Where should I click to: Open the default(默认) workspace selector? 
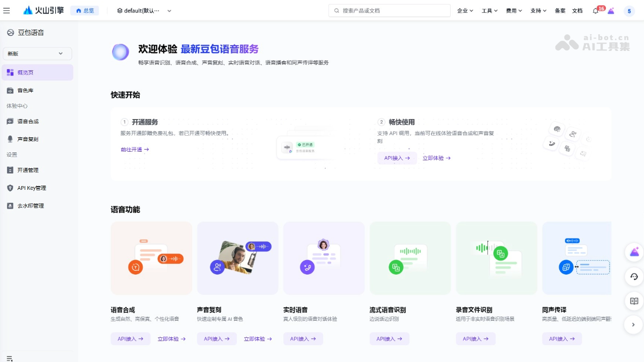pyautogui.click(x=137, y=10)
